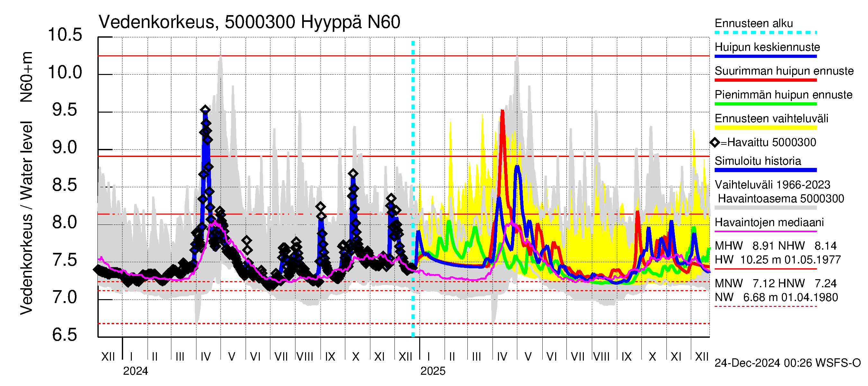The height and width of the screenshot is (386, 868).
Task: Click the timestamp '24-Dec-2024 00:26 WSFS-O'
Action: click(x=787, y=363)
